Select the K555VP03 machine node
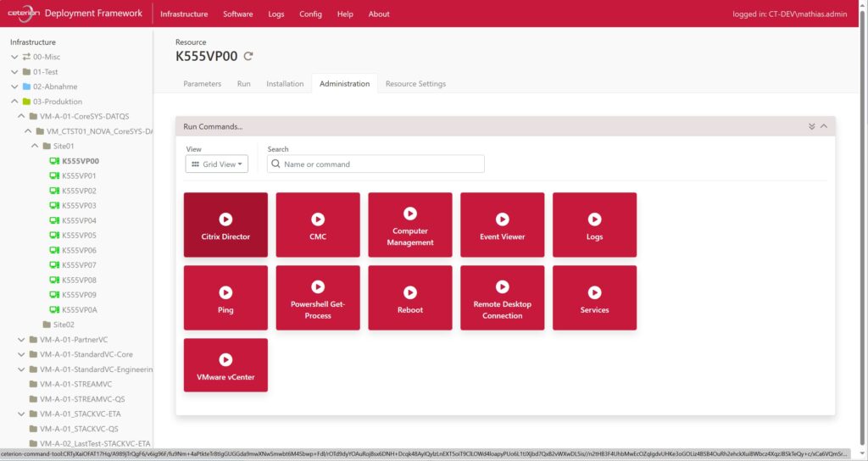Screen dimensions: 868x461 (73, 205)
